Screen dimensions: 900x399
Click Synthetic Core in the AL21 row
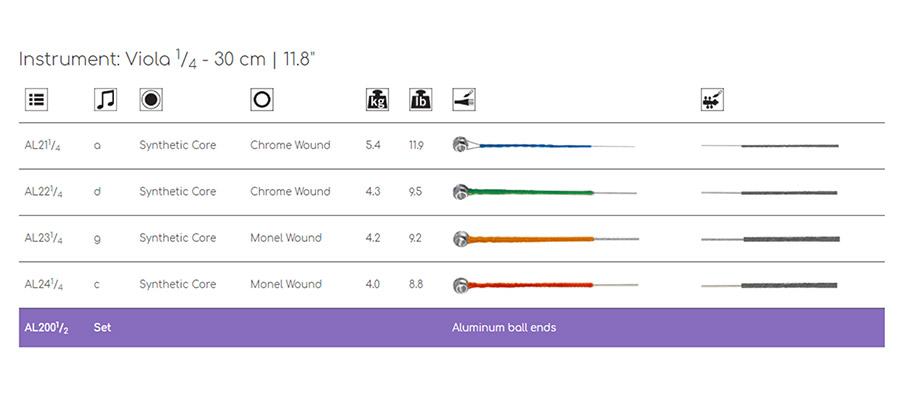[177, 145]
